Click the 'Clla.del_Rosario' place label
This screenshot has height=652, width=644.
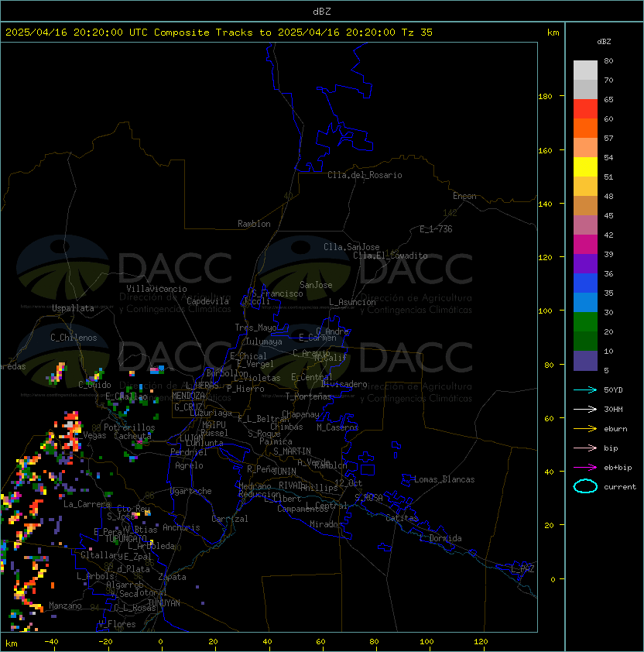click(365, 175)
